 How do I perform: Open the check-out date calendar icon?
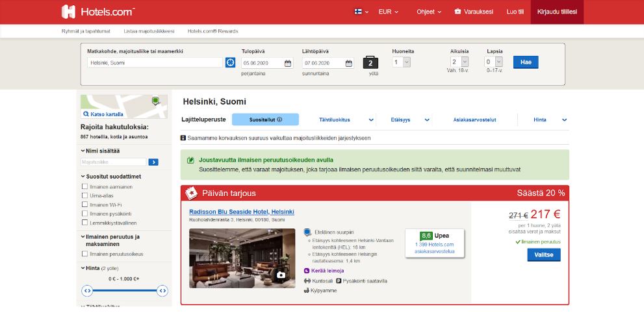(x=349, y=63)
